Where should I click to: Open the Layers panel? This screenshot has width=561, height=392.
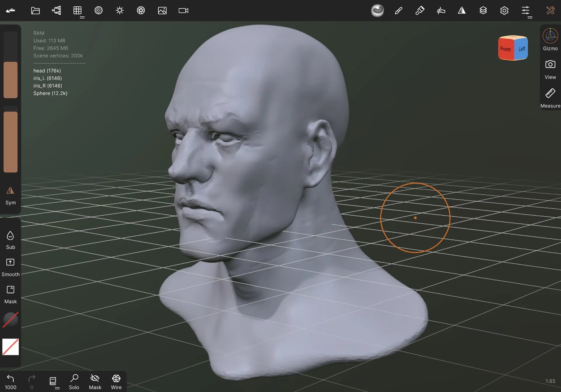click(483, 11)
